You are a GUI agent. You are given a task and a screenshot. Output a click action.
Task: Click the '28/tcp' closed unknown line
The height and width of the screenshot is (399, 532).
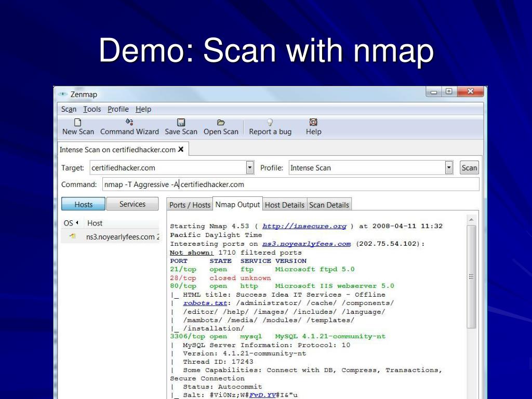tap(220, 278)
